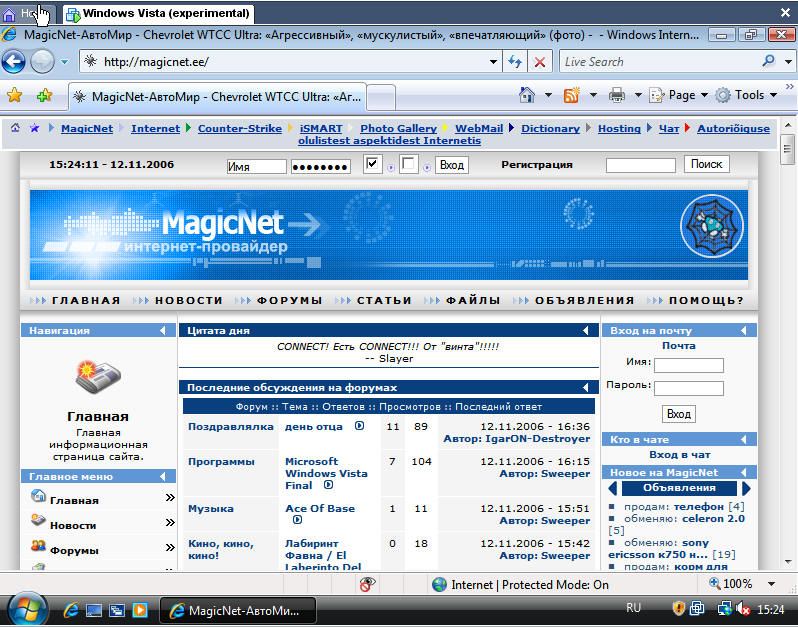Tick the empty checkbox before Вход button
This screenshot has height=627, width=798.
tap(408, 164)
